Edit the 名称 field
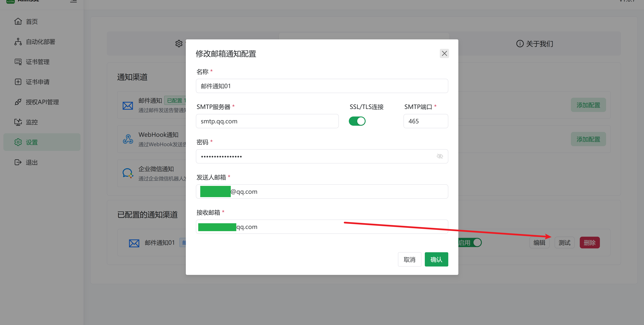Viewport: 644px width, 325px height. tap(322, 86)
